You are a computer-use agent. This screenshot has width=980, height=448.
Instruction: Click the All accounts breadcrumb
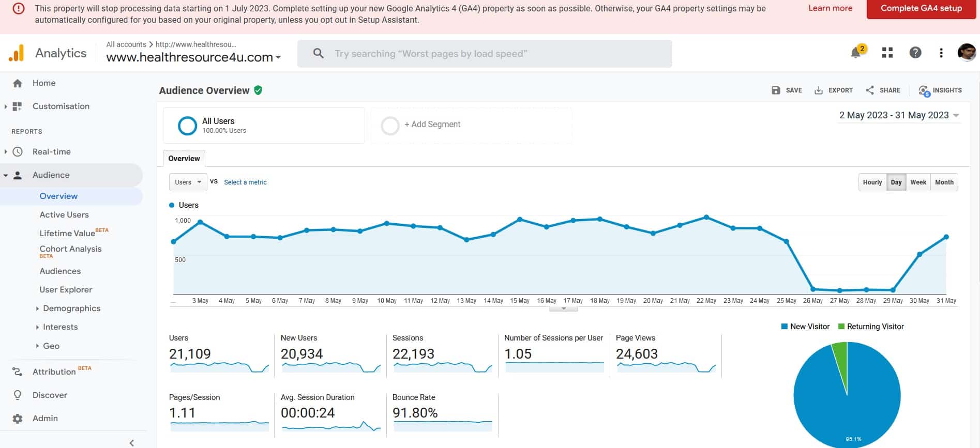[x=126, y=44]
